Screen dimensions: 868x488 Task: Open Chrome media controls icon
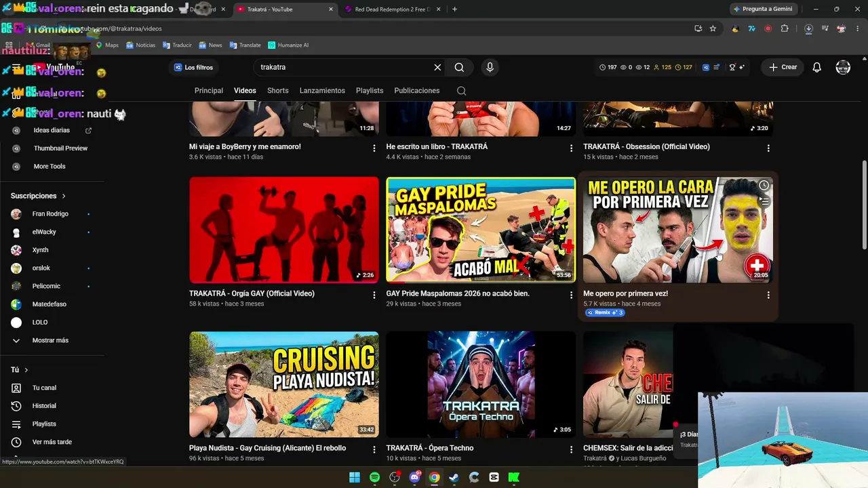click(x=825, y=28)
